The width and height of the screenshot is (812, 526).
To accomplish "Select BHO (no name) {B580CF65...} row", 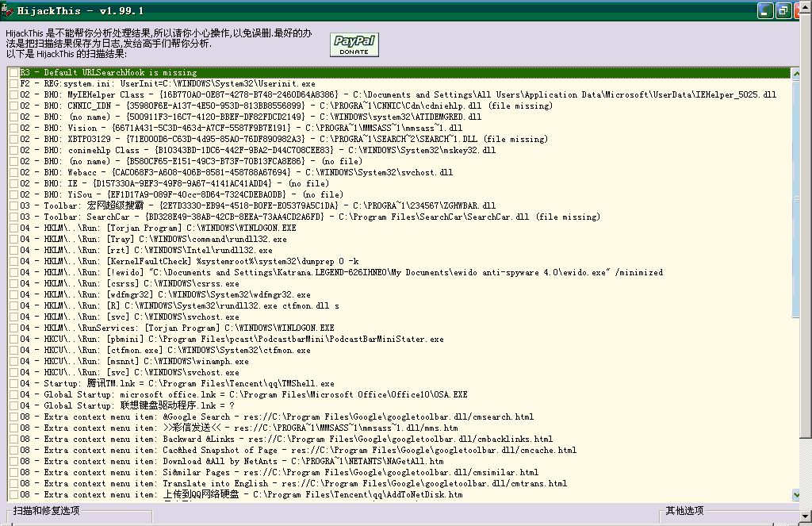I will click(191, 161).
